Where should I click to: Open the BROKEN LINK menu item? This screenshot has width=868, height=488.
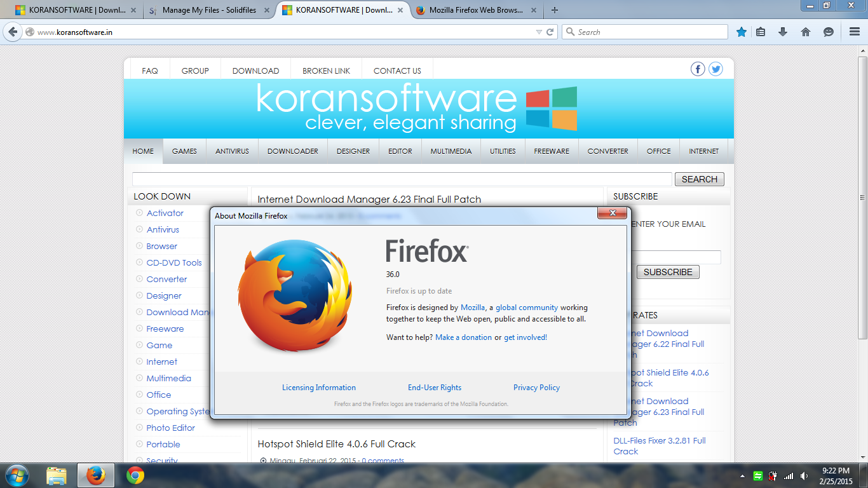pyautogui.click(x=327, y=71)
